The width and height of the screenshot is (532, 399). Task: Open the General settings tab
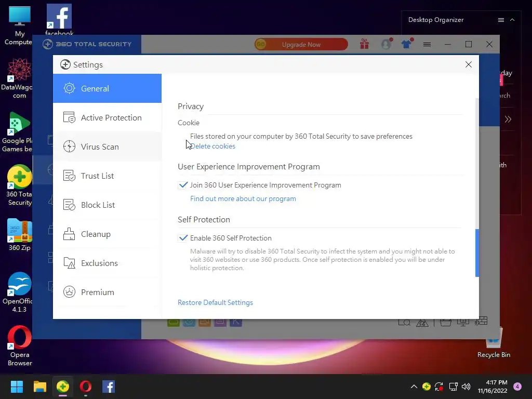click(107, 88)
